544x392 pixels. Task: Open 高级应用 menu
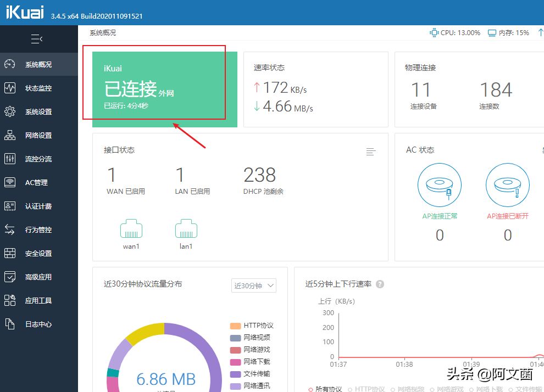39,277
